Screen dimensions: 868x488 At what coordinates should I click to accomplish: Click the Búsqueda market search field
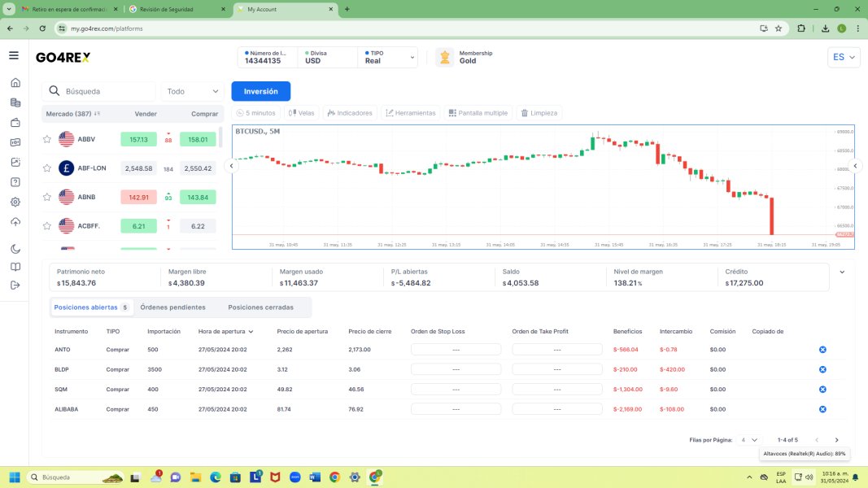tap(107, 92)
